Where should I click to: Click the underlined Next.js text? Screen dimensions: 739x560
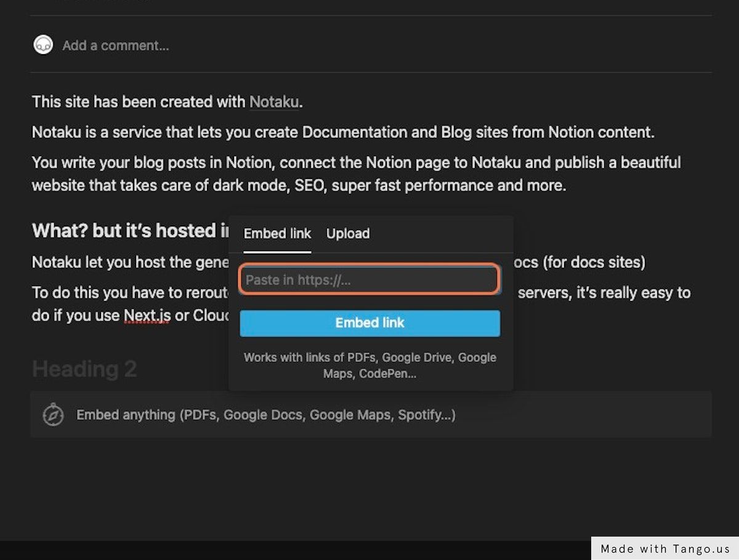(x=147, y=316)
